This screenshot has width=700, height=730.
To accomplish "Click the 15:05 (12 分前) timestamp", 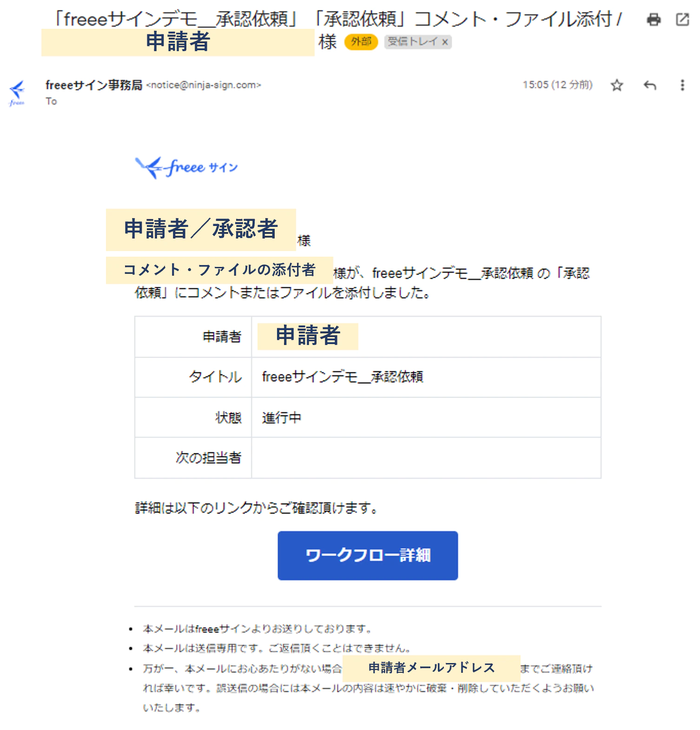I will tap(557, 85).
